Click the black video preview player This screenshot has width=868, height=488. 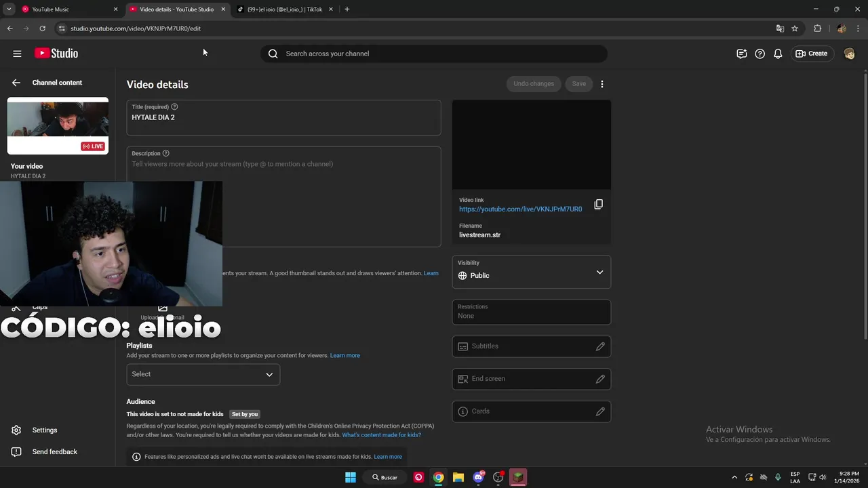pos(532,145)
